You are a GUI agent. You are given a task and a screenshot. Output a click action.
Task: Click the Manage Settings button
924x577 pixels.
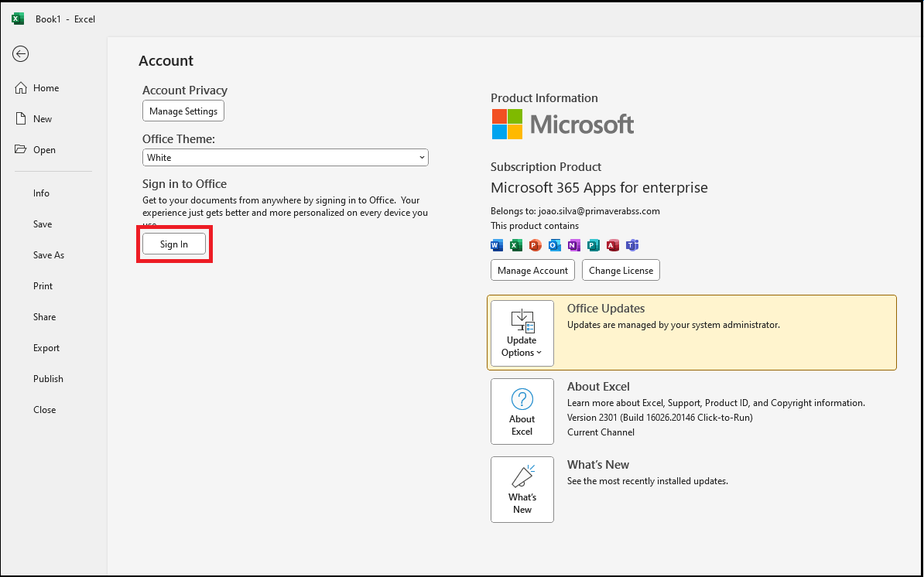(183, 111)
